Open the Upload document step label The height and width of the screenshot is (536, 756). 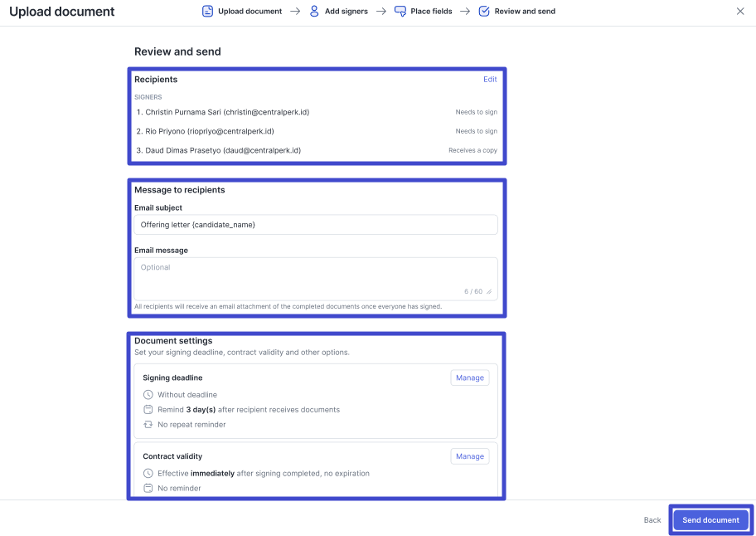(250, 11)
